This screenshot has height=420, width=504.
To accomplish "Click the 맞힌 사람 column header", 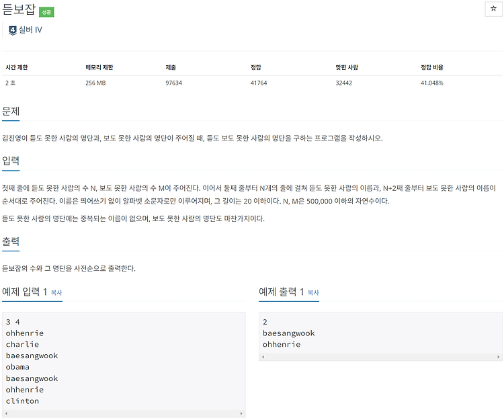I will coord(347,67).
